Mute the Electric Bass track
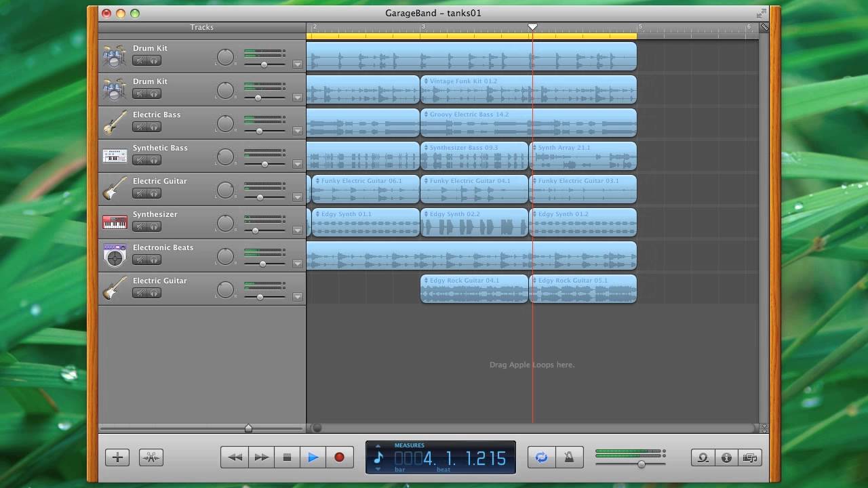Viewport: 868px width, 488px height. click(x=140, y=127)
